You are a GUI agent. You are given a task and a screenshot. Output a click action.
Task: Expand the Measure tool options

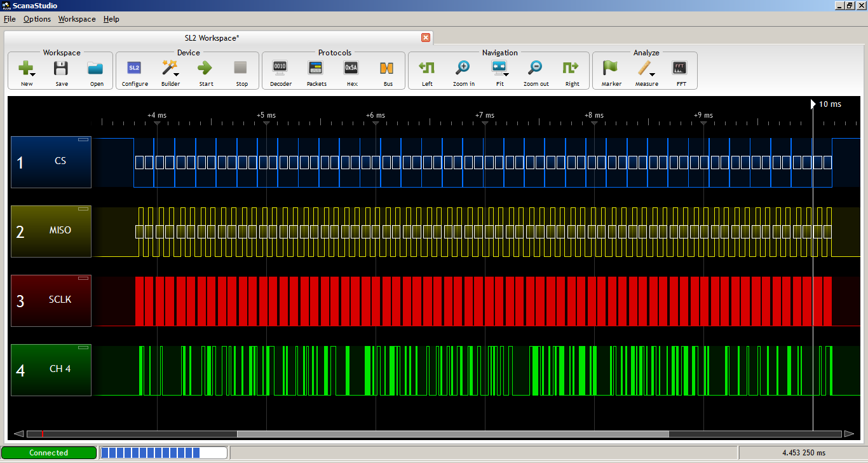coord(653,73)
